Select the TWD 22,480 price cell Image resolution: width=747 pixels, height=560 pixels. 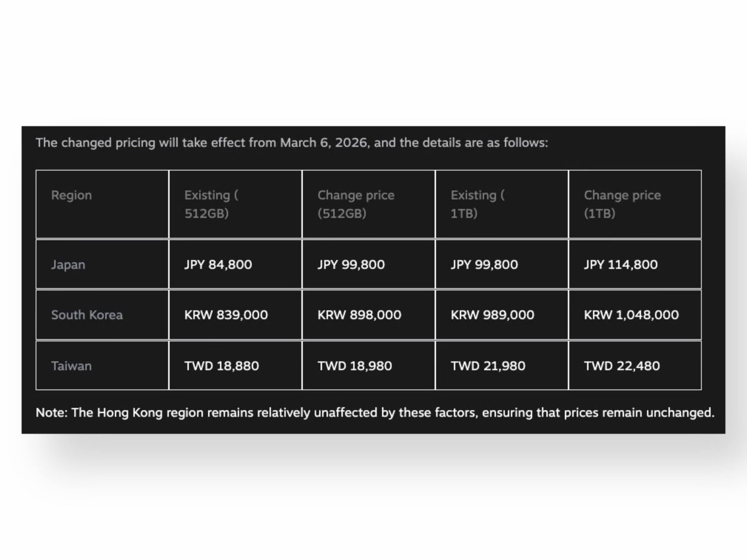click(x=622, y=366)
